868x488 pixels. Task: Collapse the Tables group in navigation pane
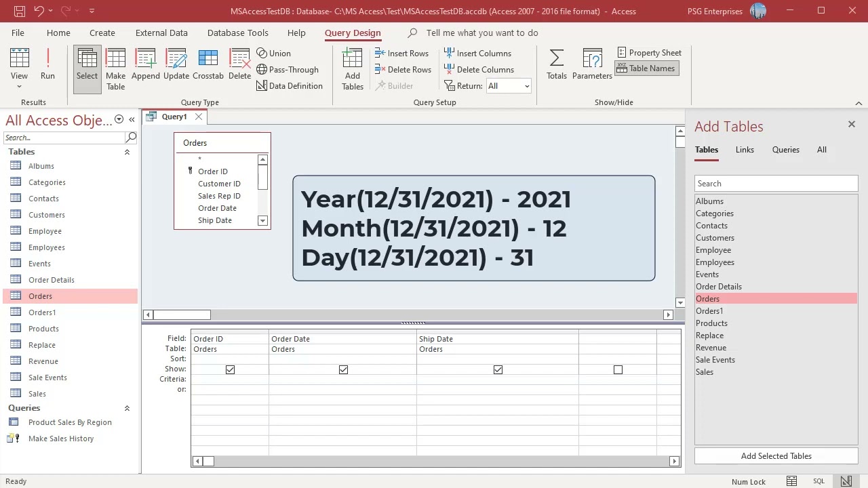point(127,152)
